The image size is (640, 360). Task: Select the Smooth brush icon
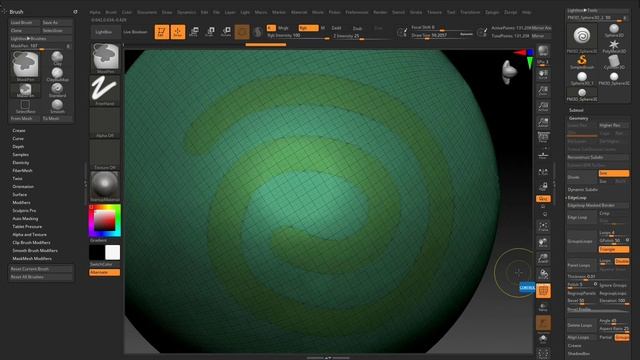[57, 106]
